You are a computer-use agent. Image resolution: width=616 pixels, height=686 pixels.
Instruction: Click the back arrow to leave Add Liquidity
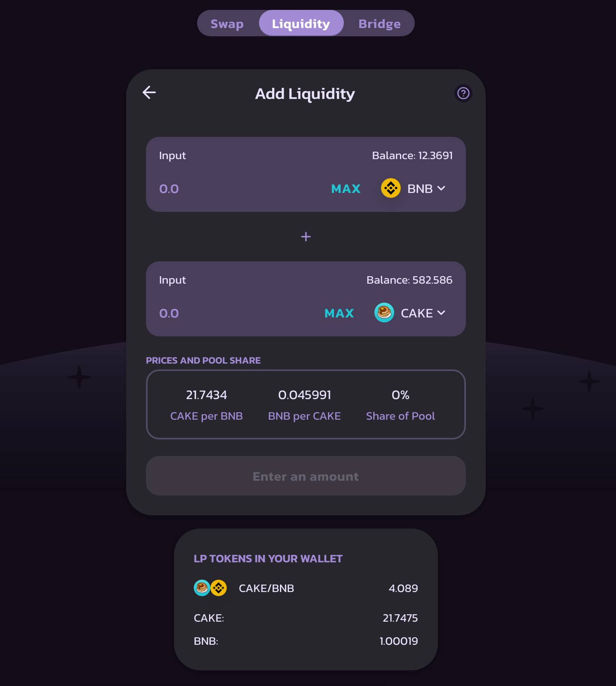[x=149, y=92]
